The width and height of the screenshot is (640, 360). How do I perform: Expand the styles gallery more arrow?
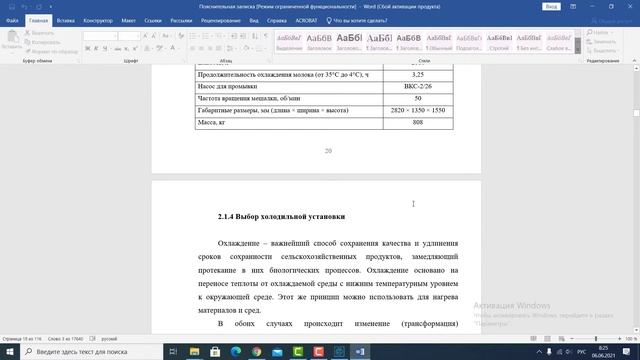click(x=578, y=49)
